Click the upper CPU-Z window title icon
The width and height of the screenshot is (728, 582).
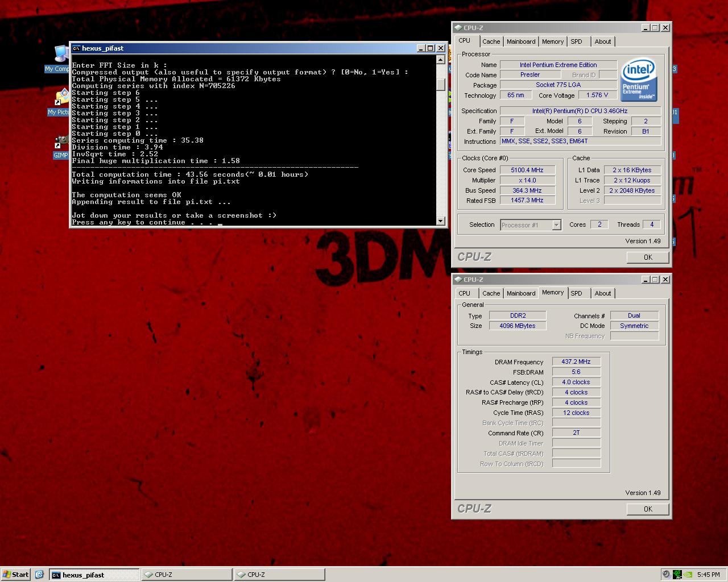pos(458,27)
